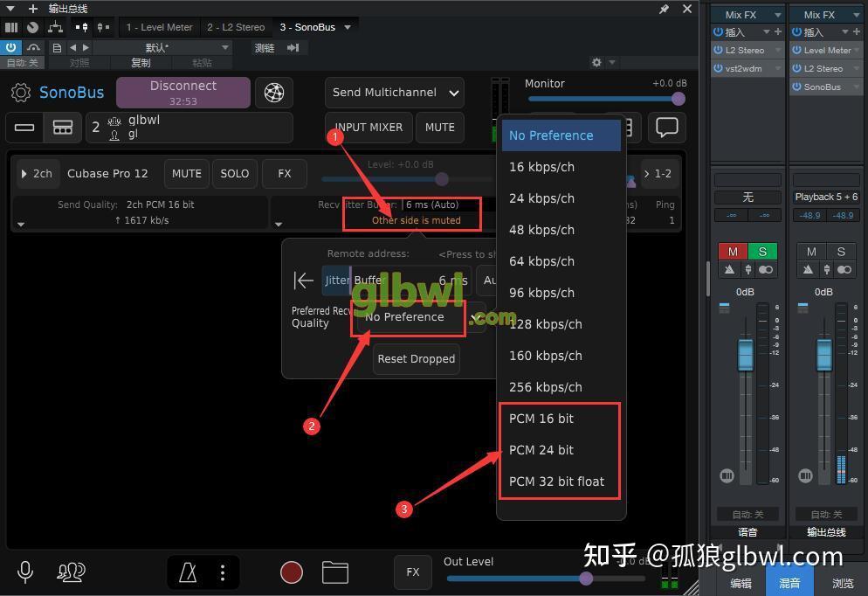Start recording with the red record circle
Screen dimensions: 868x596
[x=292, y=572]
